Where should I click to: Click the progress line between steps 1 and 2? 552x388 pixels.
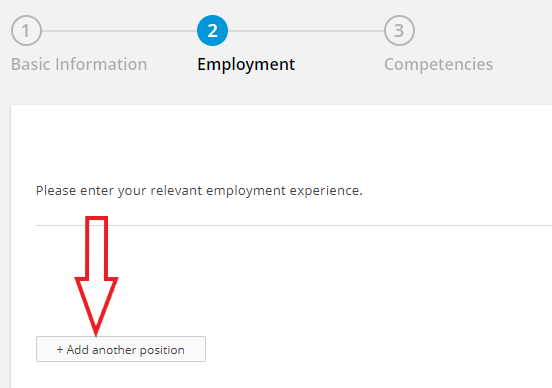coord(119,31)
